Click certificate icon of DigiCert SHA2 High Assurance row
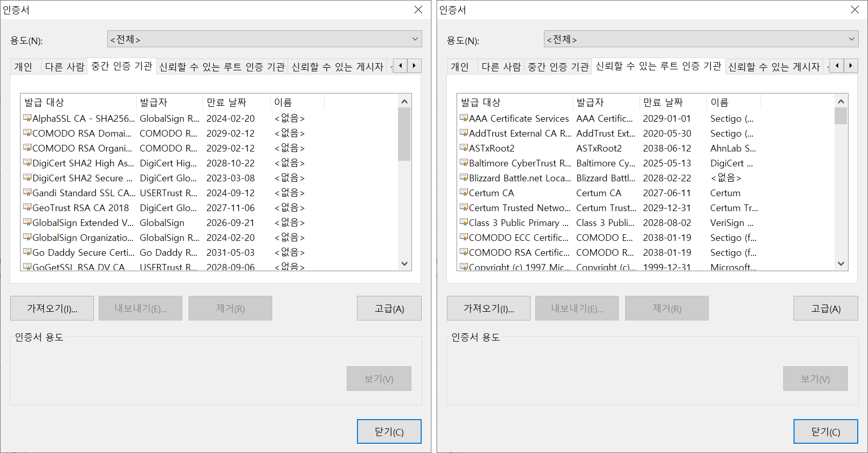This screenshot has width=868, height=453. coord(27,163)
